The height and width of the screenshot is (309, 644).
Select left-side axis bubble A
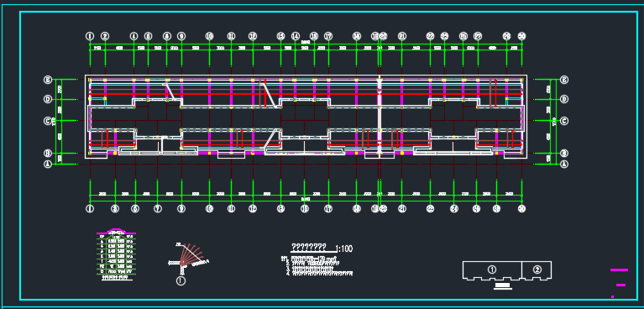(x=48, y=164)
